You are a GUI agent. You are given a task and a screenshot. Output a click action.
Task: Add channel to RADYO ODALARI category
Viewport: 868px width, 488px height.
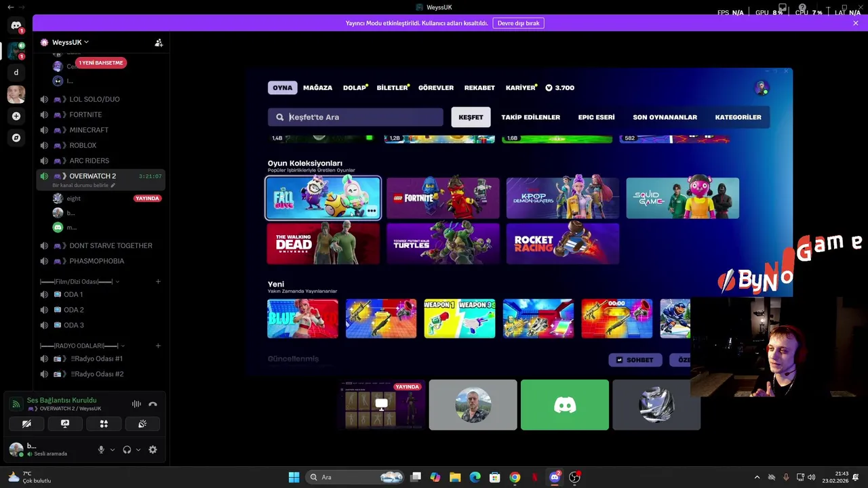[x=158, y=346]
